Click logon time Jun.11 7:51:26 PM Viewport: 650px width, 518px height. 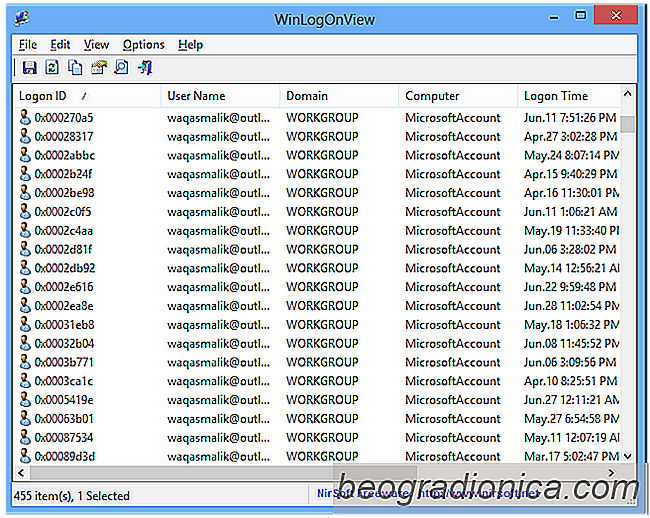tap(570, 118)
